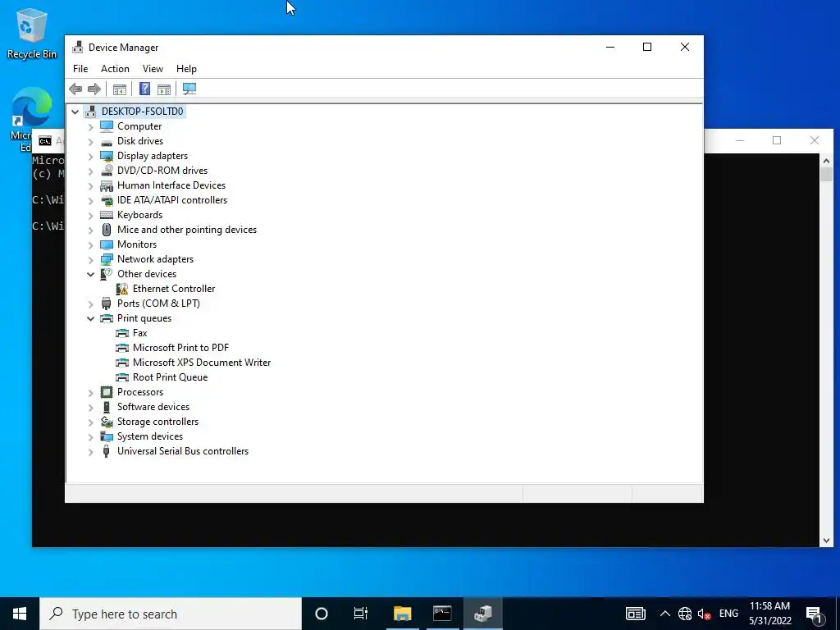Select the Keyboards category icon
This screenshot has width=840, height=630.
tap(107, 215)
